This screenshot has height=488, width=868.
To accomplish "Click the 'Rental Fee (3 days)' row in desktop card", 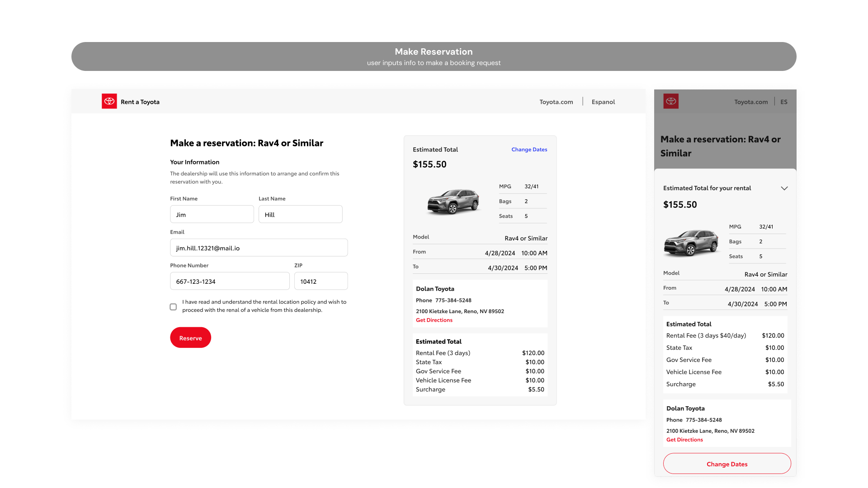I will tap(480, 353).
